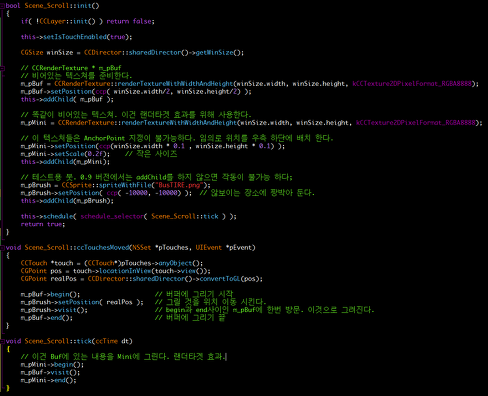Click the 'm_pMini->end();' statement
Screen dimensions: 488x396
(x=48, y=380)
